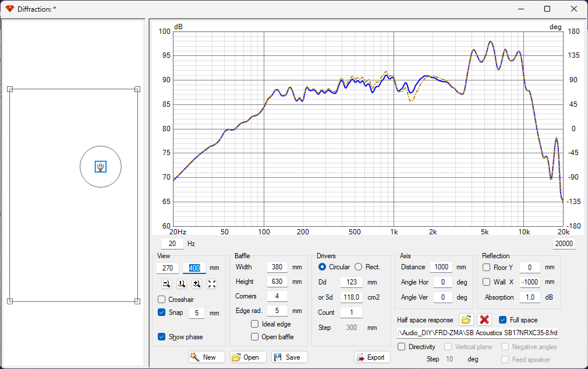Viewport: 588px width, 369px height.
Task: Enable the Crosshair checkbox
Action: coord(162,300)
